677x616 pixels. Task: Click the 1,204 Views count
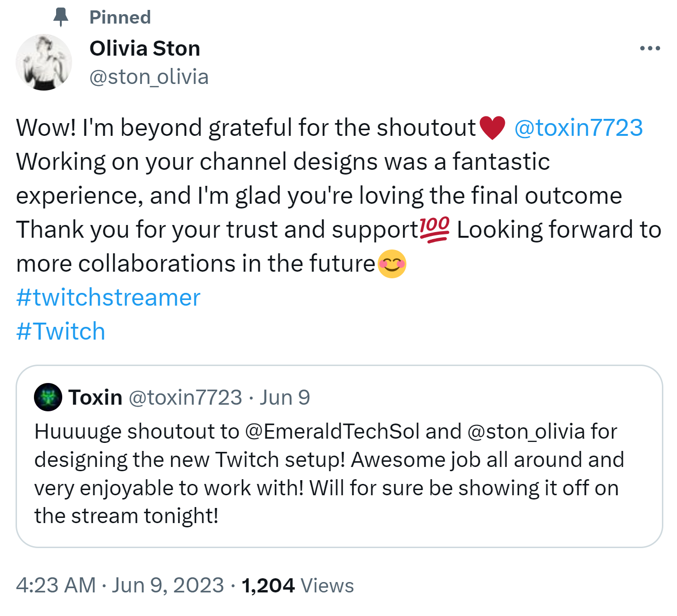(297, 585)
